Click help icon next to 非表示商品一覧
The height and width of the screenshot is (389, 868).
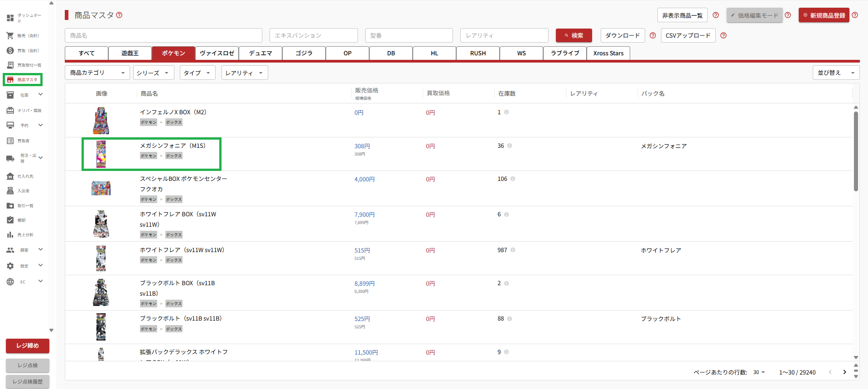coord(716,15)
